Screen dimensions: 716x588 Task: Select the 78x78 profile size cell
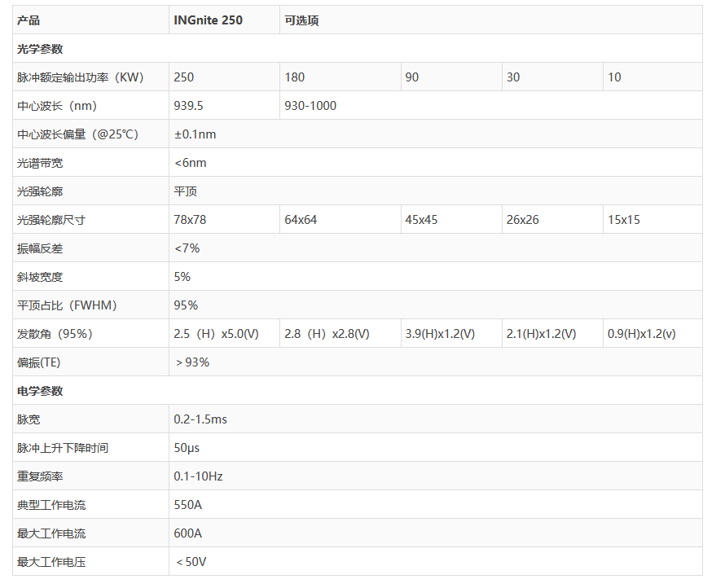click(190, 220)
